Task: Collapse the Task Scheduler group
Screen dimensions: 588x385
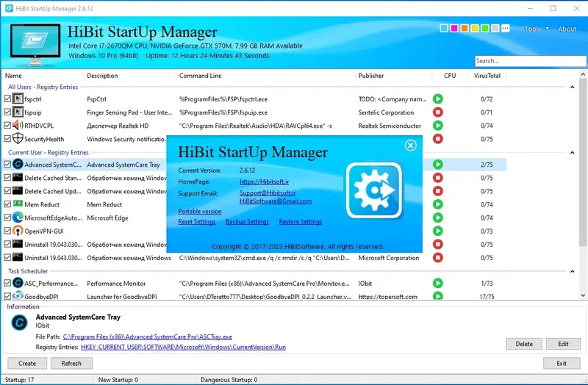Action: 573,271
